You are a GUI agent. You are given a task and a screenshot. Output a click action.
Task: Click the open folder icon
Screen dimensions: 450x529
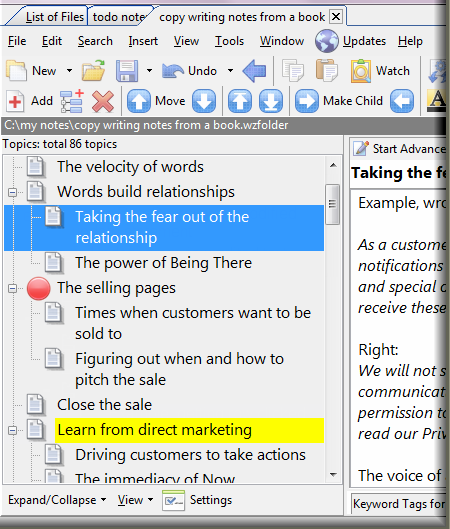(93, 71)
